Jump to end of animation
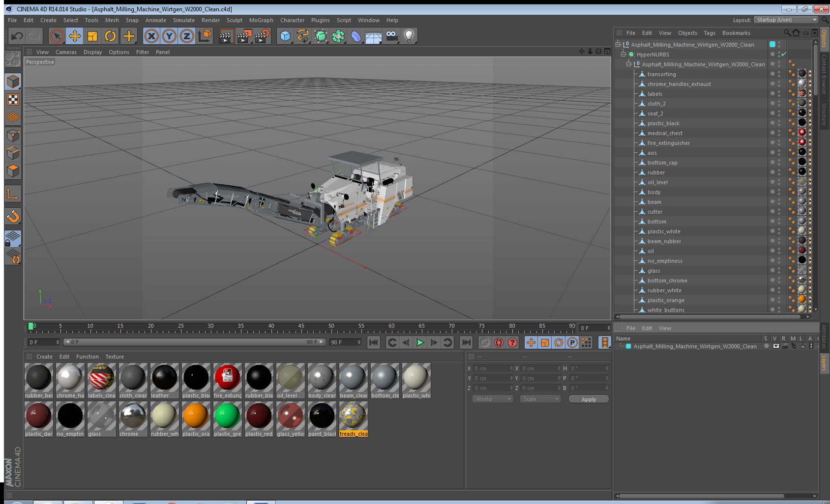 466,342
